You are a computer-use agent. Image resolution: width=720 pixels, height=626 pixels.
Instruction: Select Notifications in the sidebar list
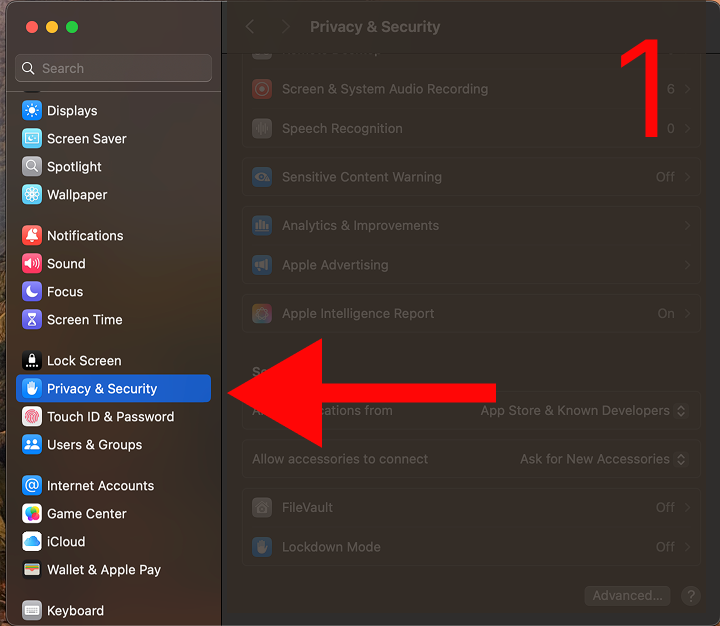click(113, 236)
